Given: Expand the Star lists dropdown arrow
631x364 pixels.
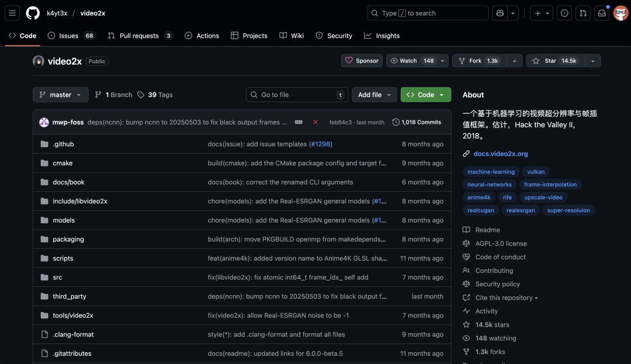Looking at the screenshot, I should pyautogui.click(x=593, y=61).
